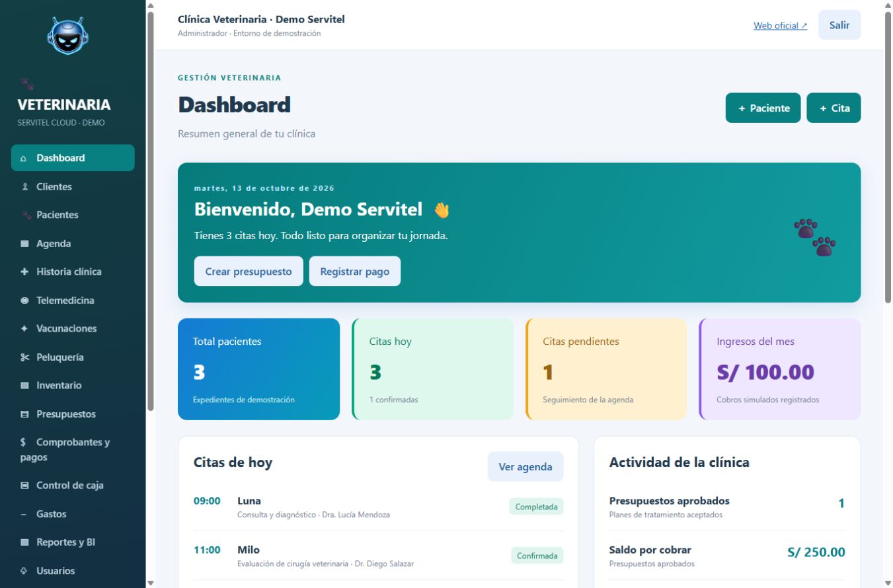
Task: Click the Citas hoy card
Action: [432, 369]
